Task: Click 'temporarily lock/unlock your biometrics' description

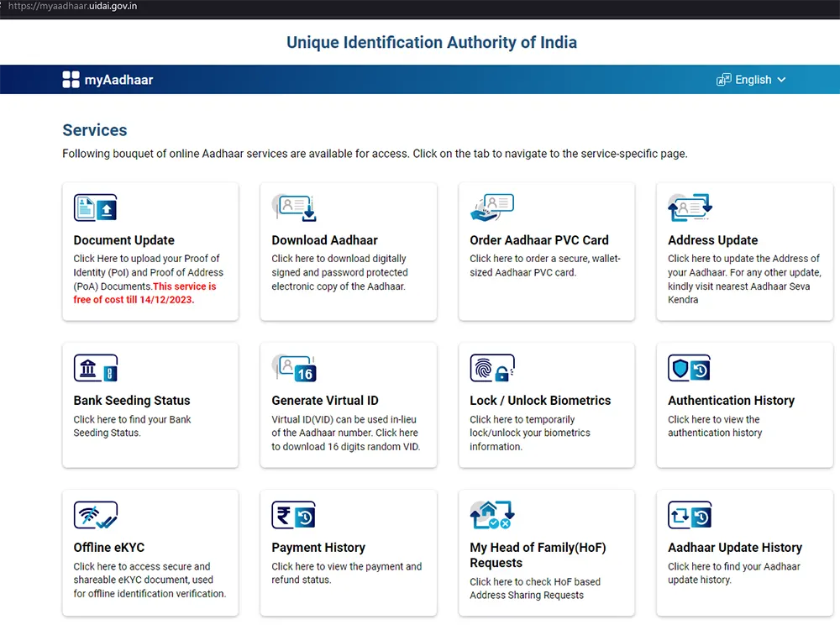Action: tap(530, 433)
